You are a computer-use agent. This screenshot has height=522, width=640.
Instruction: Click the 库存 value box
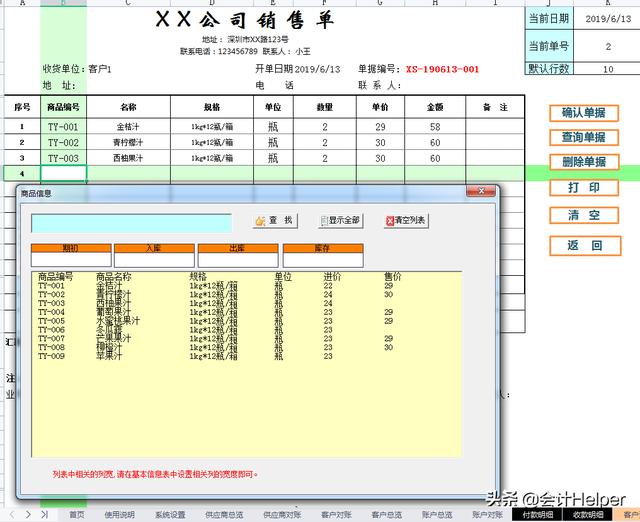pyautogui.click(x=323, y=260)
